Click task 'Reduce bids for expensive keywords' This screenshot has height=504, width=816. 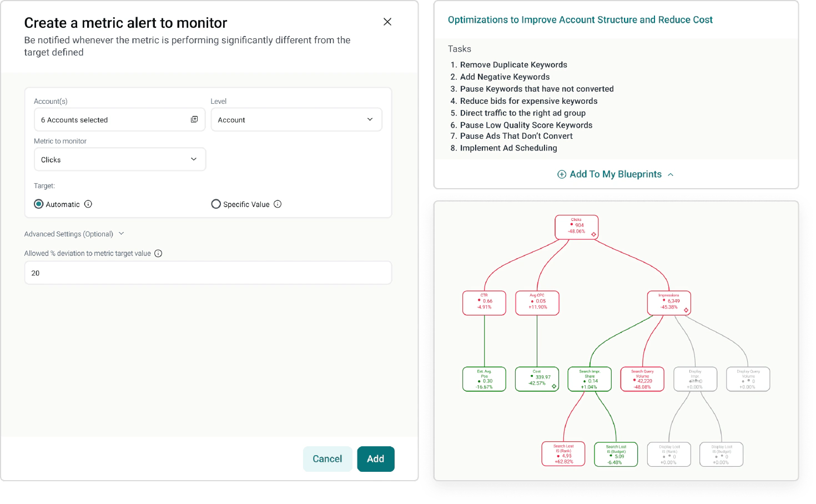pos(528,101)
